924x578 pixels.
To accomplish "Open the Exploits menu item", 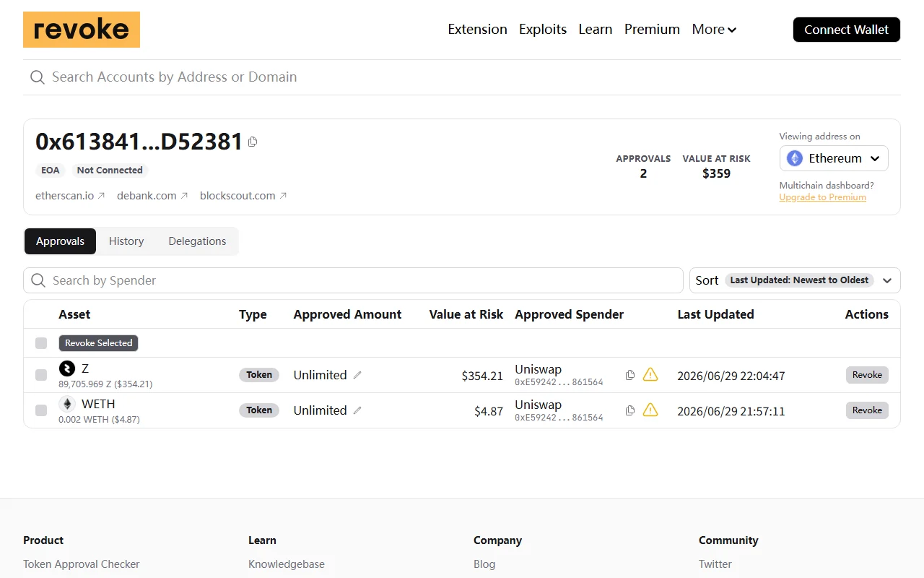I will pyautogui.click(x=543, y=30).
